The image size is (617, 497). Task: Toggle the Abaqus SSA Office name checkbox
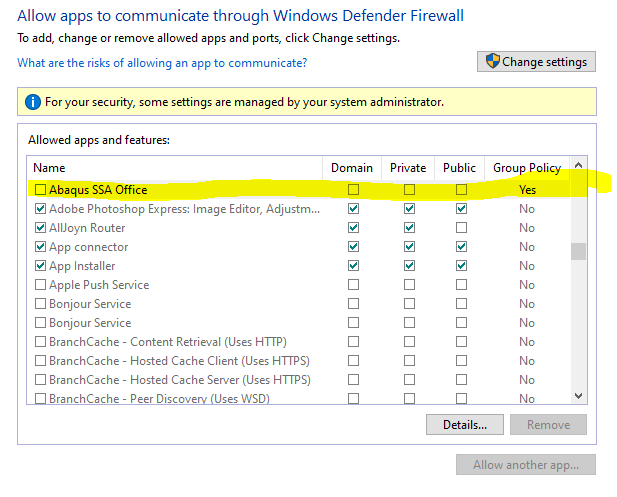40,190
